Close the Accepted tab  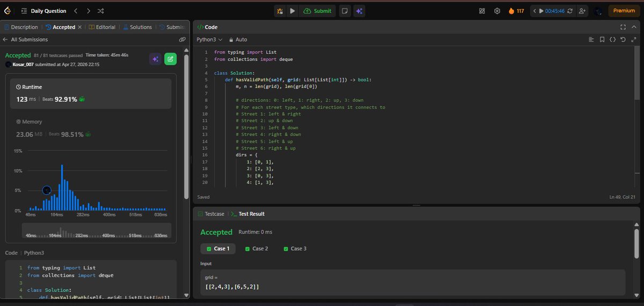point(80,27)
